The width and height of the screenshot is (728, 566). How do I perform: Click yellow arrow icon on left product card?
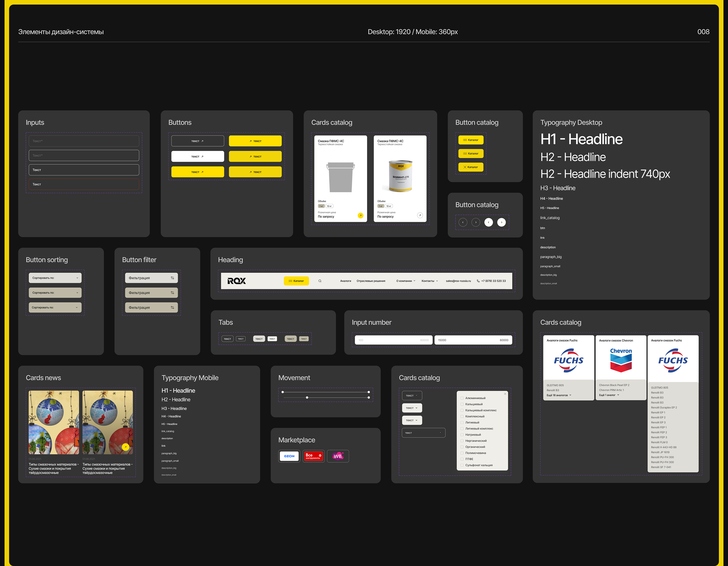point(360,215)
